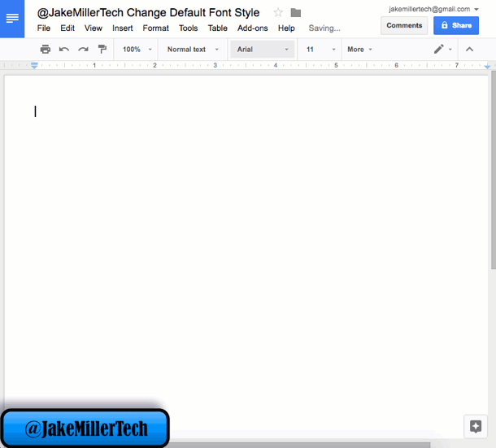The height and width of the screenshot is (448, 496).
Task: Open the View menu
Action: [x=94, y=28]
